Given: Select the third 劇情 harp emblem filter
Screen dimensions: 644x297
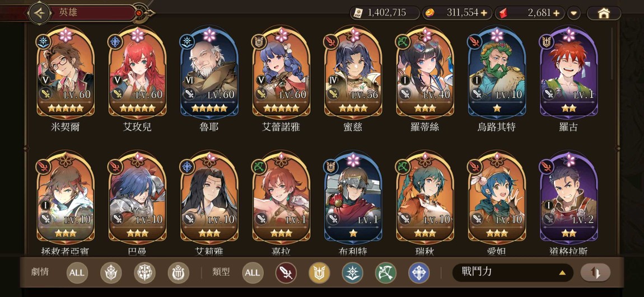Looking at the screenshot, I should [x=178, y=273].
